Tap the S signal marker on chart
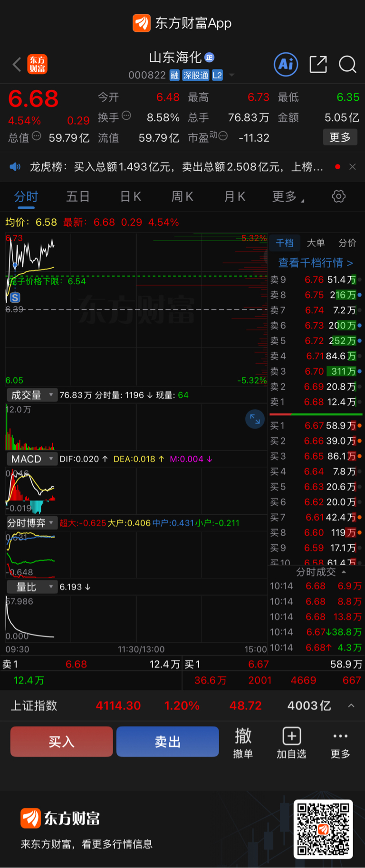Viewport: 365px width, 868px height. point(15,298)
